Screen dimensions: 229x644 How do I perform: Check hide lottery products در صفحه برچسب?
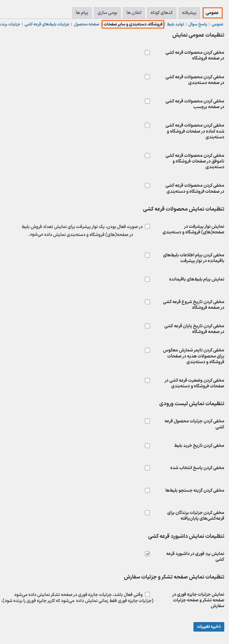[147, 101]
